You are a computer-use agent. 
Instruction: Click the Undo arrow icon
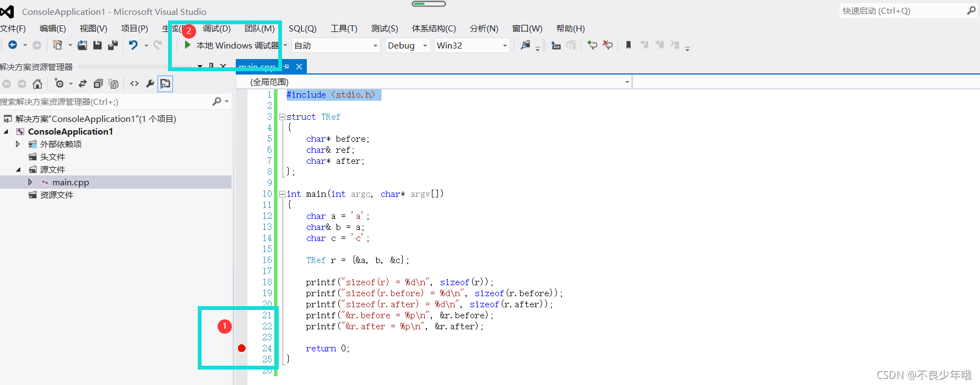point(133,45)
